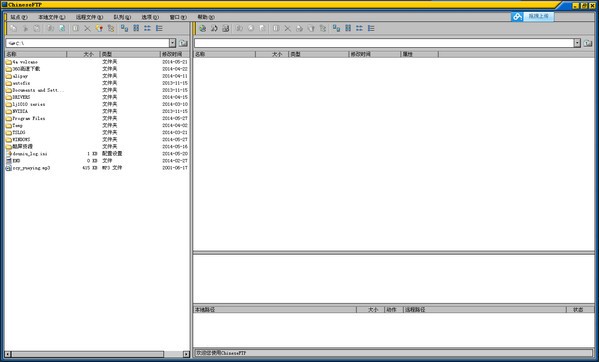Open the 队列 (Queue) menu
Viewport: 599px width, 362px height.
pyautogui.click(x=122, y=17)
